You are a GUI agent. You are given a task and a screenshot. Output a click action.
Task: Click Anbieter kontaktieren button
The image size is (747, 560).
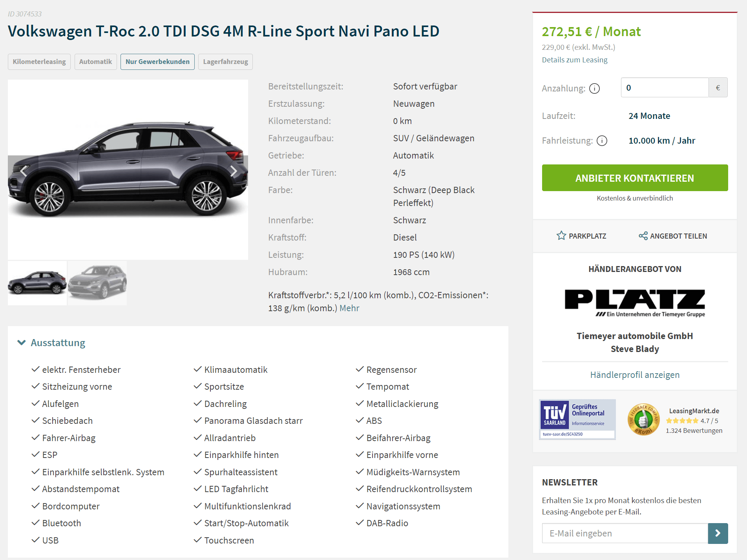tap(635, 178)
